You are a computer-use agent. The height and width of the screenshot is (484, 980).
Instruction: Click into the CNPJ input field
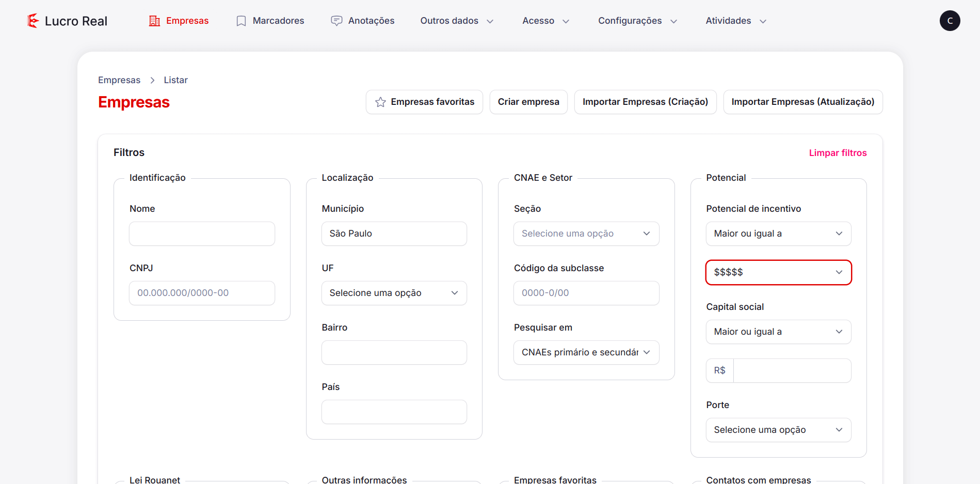[202, 293]
